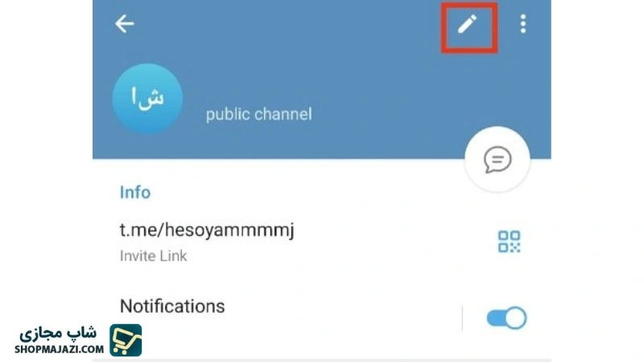Open the three-dot more options menu
The height and width of the screenshot is (362, 644).
point(522,24)
